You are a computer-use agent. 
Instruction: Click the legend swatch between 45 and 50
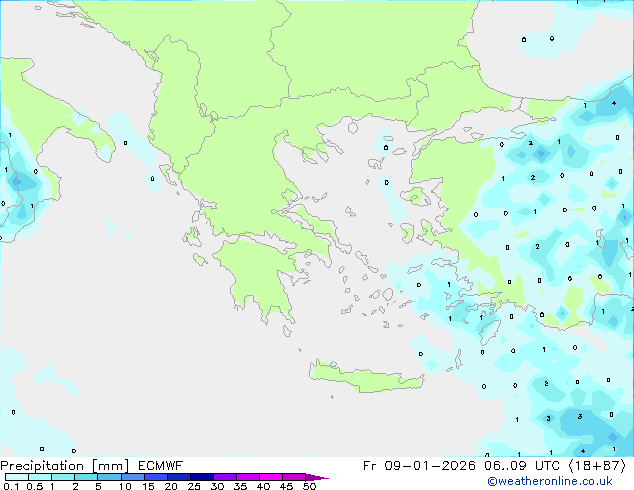[x=294, y=477]
